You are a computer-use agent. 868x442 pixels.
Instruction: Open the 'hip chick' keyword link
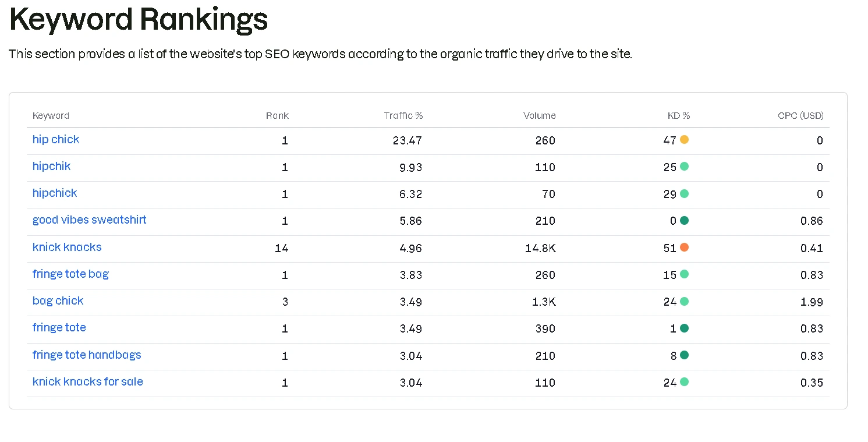point(56,140)
